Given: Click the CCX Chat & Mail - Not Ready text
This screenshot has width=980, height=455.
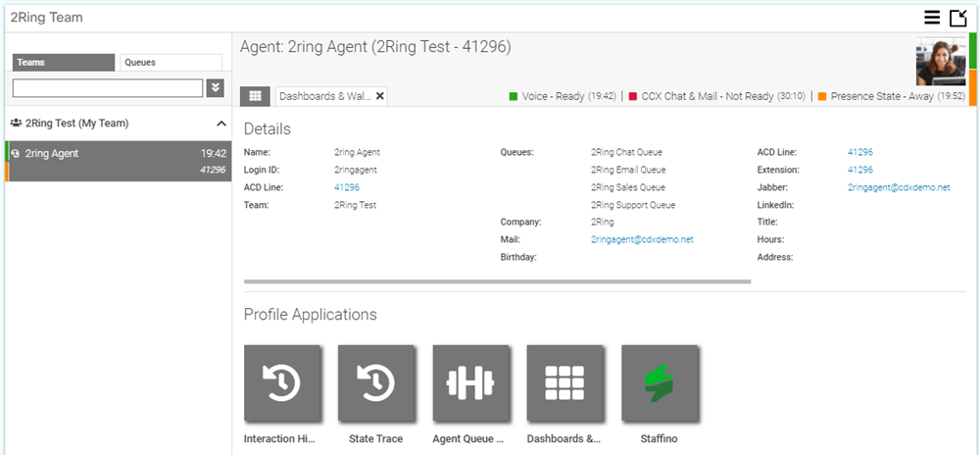Looking at the screenshot, I should click(708, 96).
